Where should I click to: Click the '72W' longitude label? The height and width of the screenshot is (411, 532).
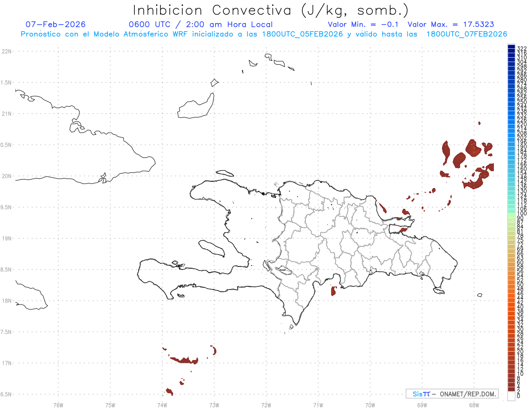tap(266, 405)
